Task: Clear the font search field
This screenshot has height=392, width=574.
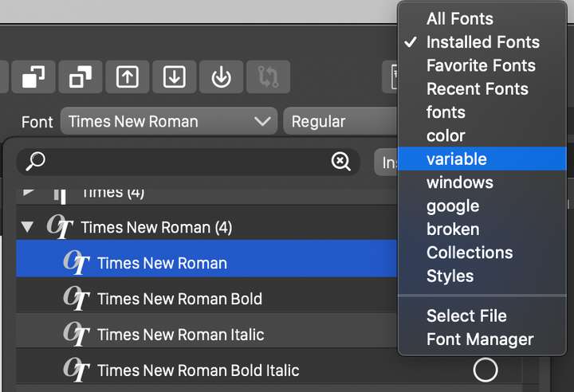Action: coord(341,162)
